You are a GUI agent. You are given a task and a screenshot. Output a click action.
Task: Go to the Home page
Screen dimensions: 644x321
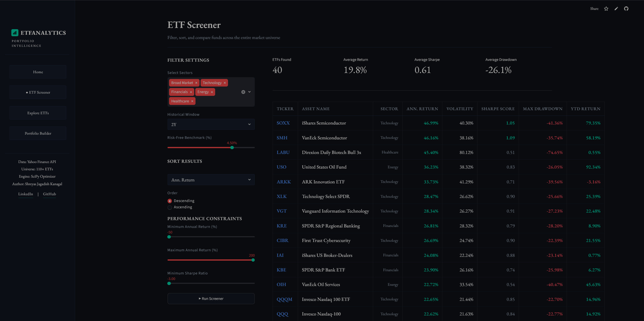point(38,72)
